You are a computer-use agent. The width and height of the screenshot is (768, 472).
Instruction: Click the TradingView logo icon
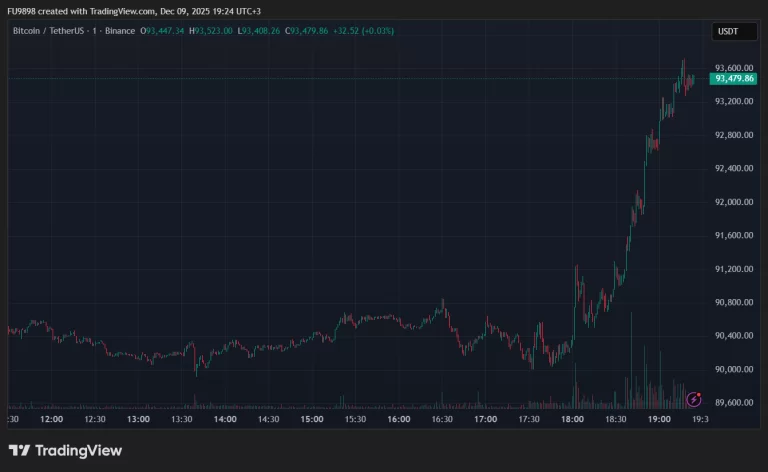click(20, 451)
